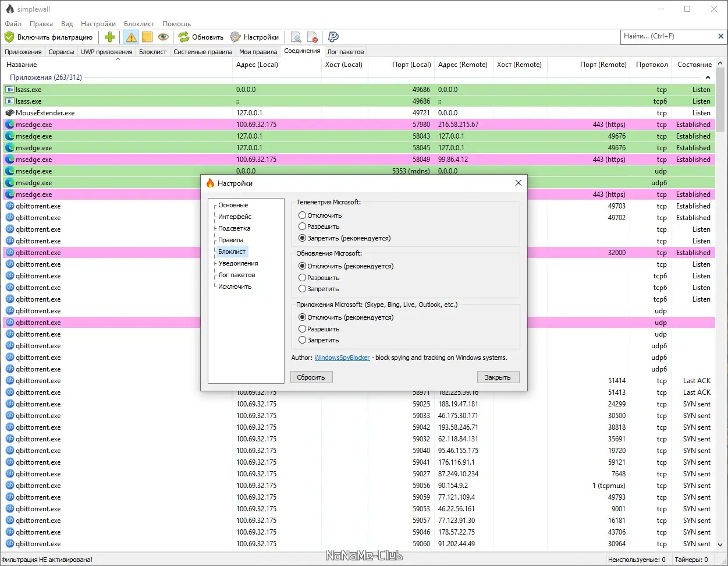Click the flame icon in Настройки dialog title

click(x=211, y=183)
